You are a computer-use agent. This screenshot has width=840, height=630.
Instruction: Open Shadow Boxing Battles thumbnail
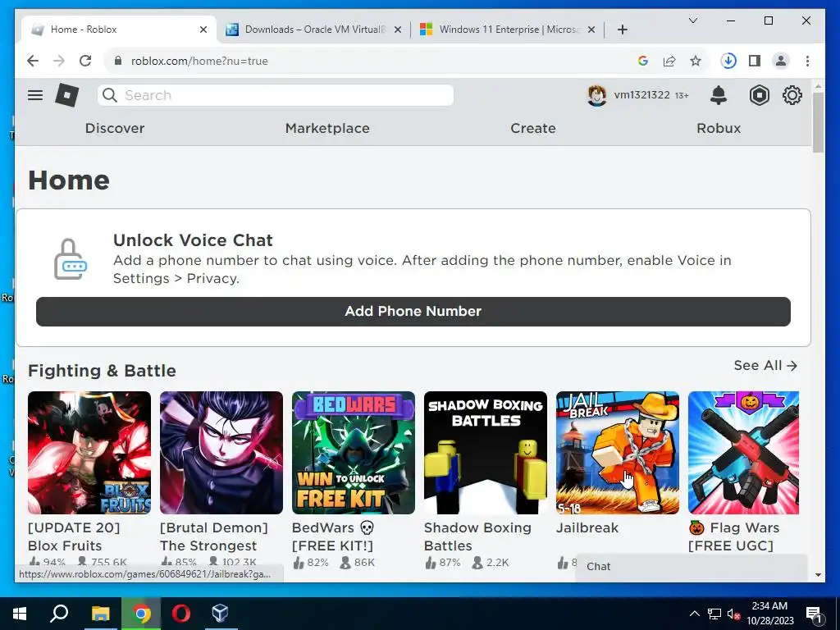click(x=486, y=453)
